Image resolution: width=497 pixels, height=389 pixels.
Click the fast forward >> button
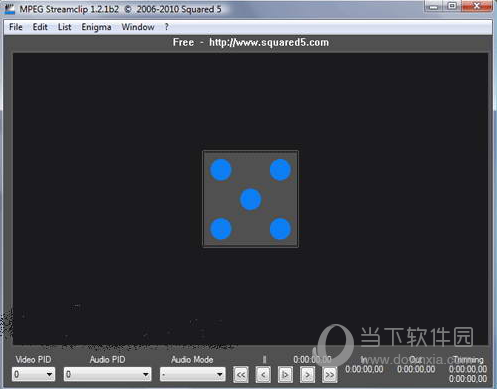click(330, 375)
